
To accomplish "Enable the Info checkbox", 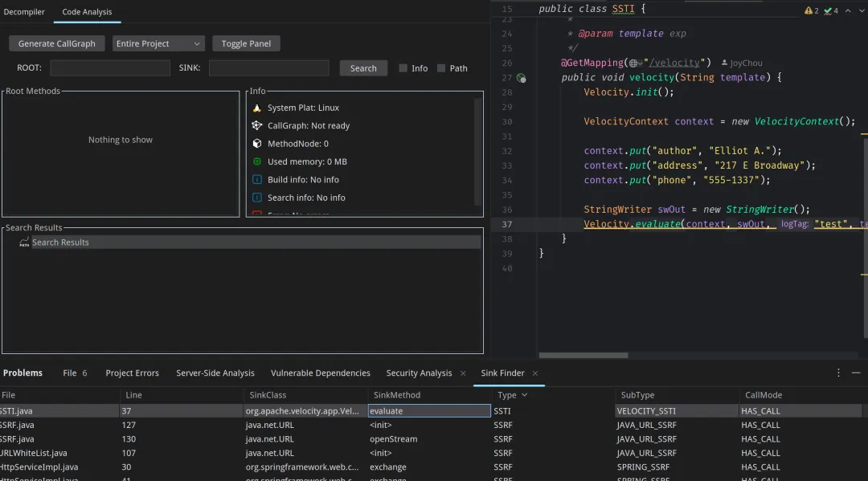I will [403, 68].
